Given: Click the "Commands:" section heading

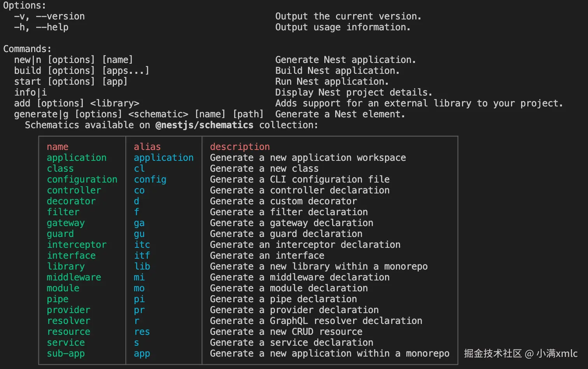Looking at the screenshot, I should point(27,49).
